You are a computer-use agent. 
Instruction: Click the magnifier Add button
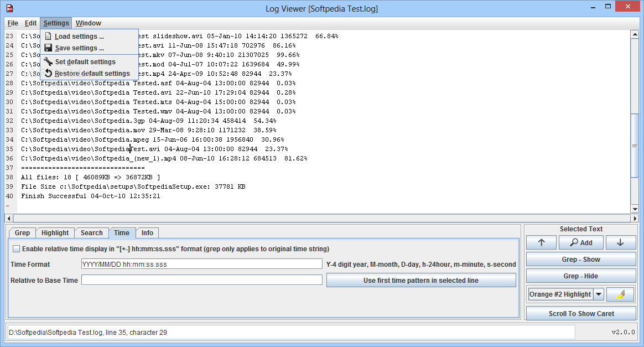tap(581, 243)
